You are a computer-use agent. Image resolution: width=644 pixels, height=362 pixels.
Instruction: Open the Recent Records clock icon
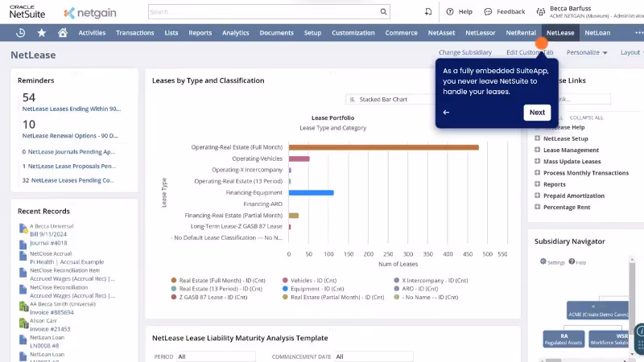pos(20,33)
